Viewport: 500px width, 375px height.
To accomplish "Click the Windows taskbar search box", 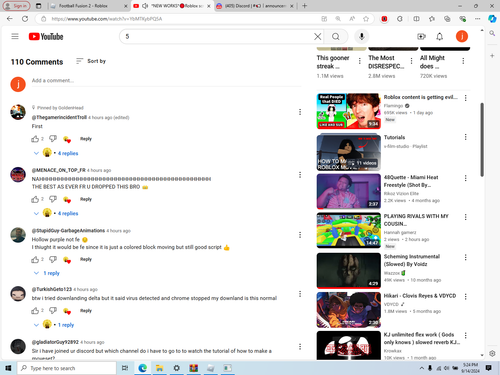I will pos(67,368).
